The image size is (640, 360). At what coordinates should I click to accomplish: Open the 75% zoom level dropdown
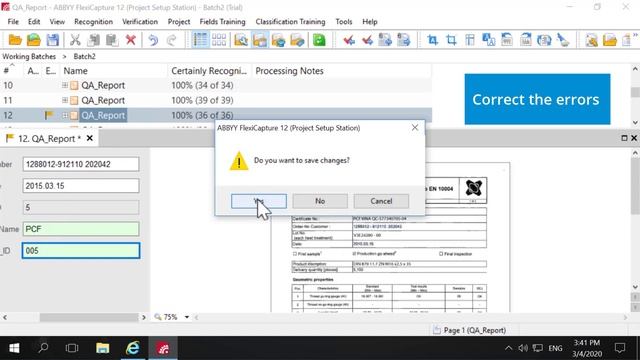(x=187, y=317)
